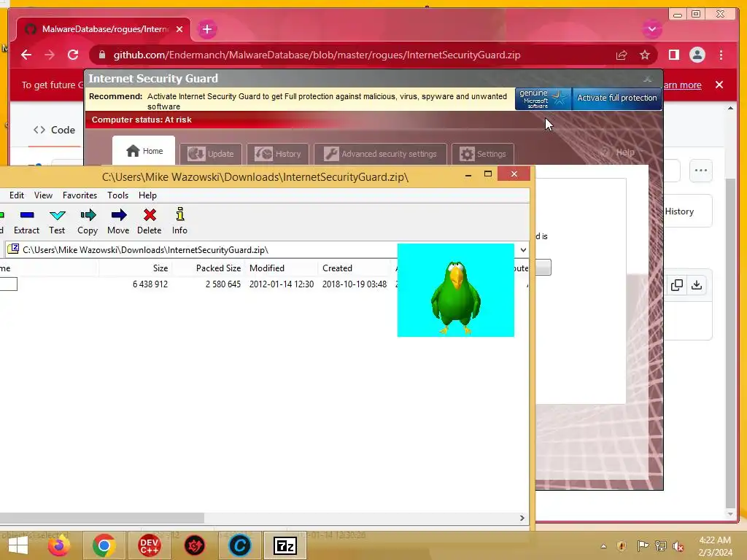Open the View menu in 7-Zip
747x560 pixels.
(x=43, y=195)
